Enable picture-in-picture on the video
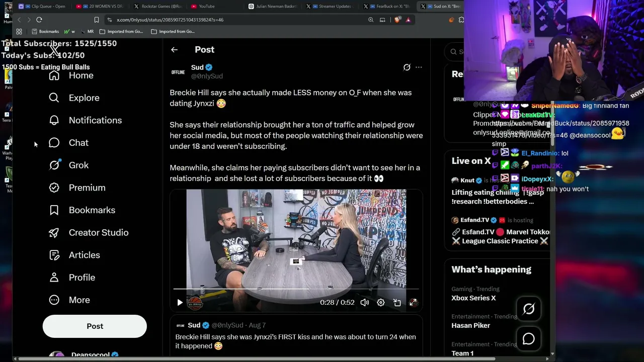Image resolution: width=644 pixels, height=362 pixels. [x=397, y=302]
